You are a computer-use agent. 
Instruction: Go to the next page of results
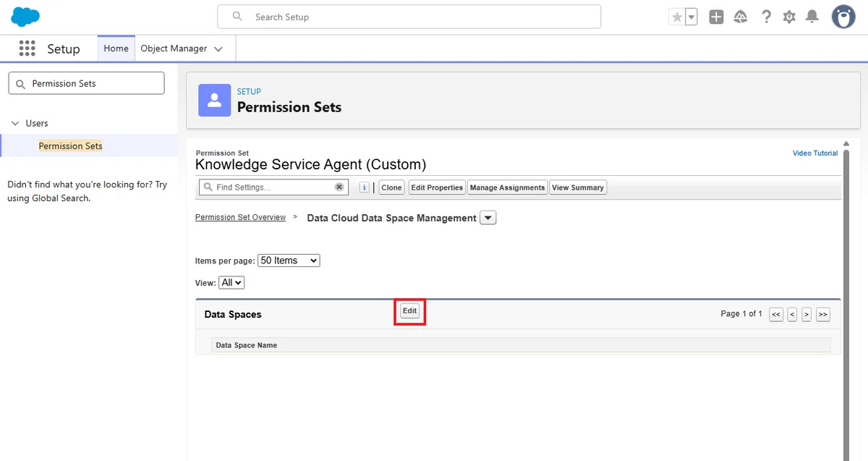[807, 315]
